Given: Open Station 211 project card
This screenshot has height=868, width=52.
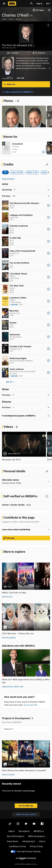Looking at the screenshot, I should click(26, 729).
